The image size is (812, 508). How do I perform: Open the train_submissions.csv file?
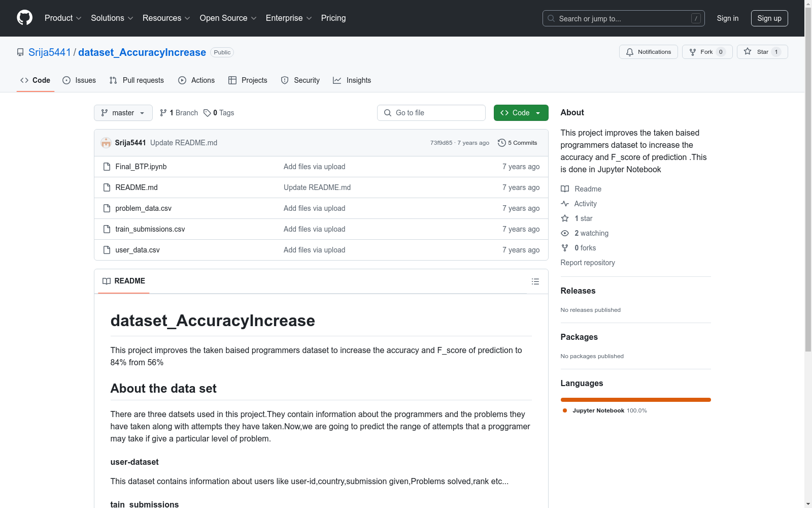[150, 229]
